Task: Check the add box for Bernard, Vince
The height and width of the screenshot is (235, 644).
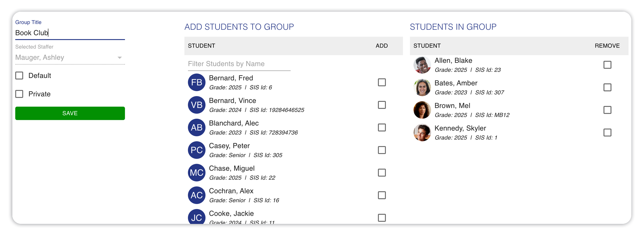Action: coord(382,105)
